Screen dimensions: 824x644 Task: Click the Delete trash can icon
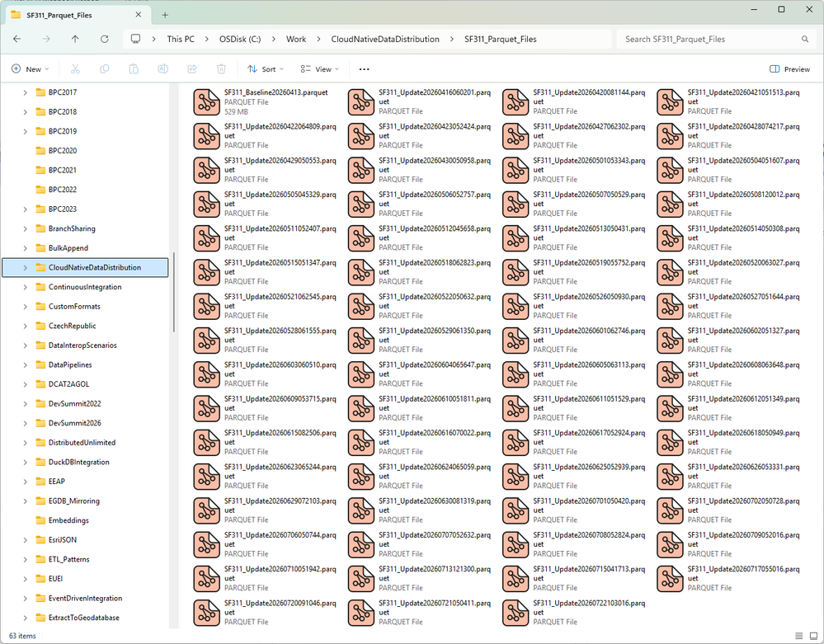pyautogui.click(x=221, y=68)
